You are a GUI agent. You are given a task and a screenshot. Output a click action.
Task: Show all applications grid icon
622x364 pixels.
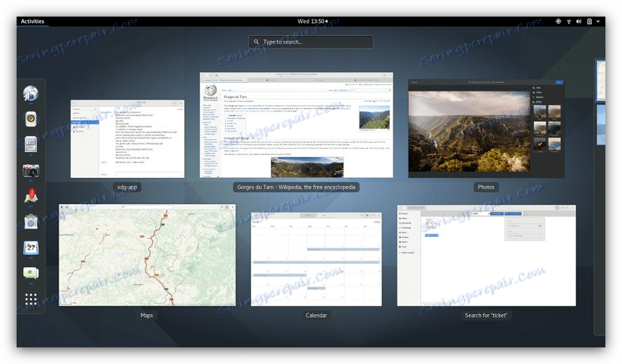pos(31,299)
